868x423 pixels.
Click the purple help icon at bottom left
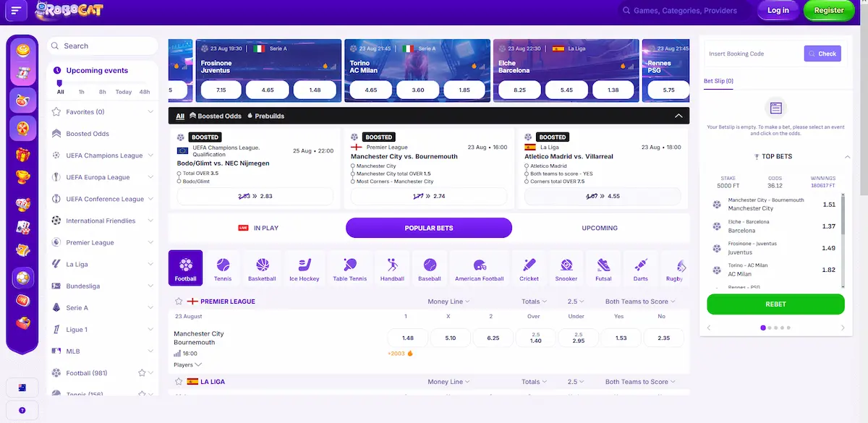click(22, 410)
